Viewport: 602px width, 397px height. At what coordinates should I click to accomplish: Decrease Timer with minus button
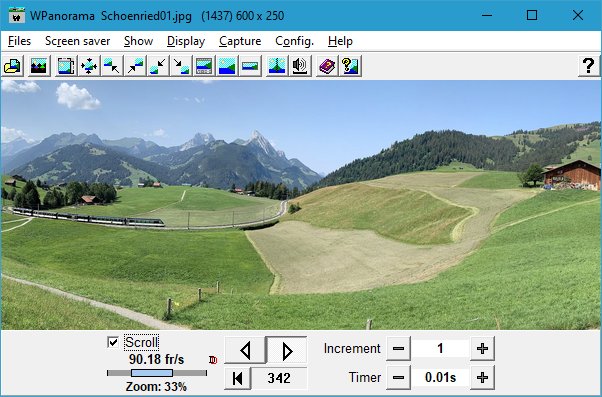pos(399,378)
